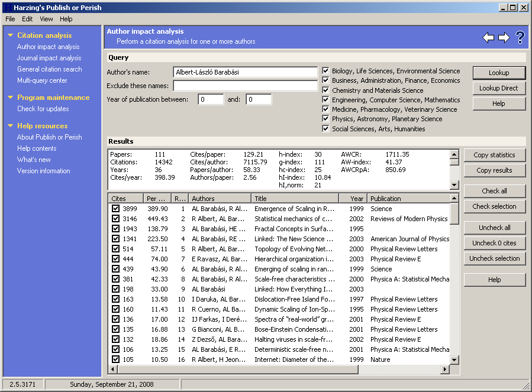Click results list scroll up arrow
The height and width of the screenshot is (392, 532).
coord(454,198)
